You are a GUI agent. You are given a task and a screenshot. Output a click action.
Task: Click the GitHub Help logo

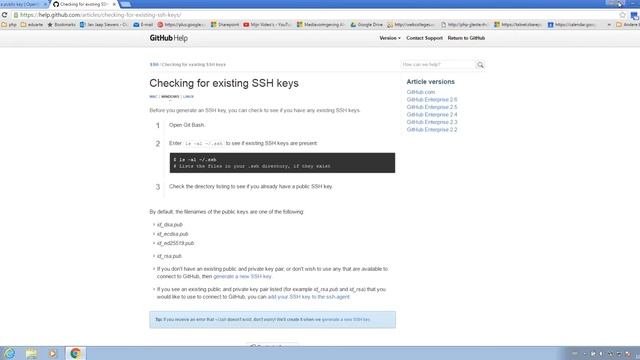[x=169, y=38]
